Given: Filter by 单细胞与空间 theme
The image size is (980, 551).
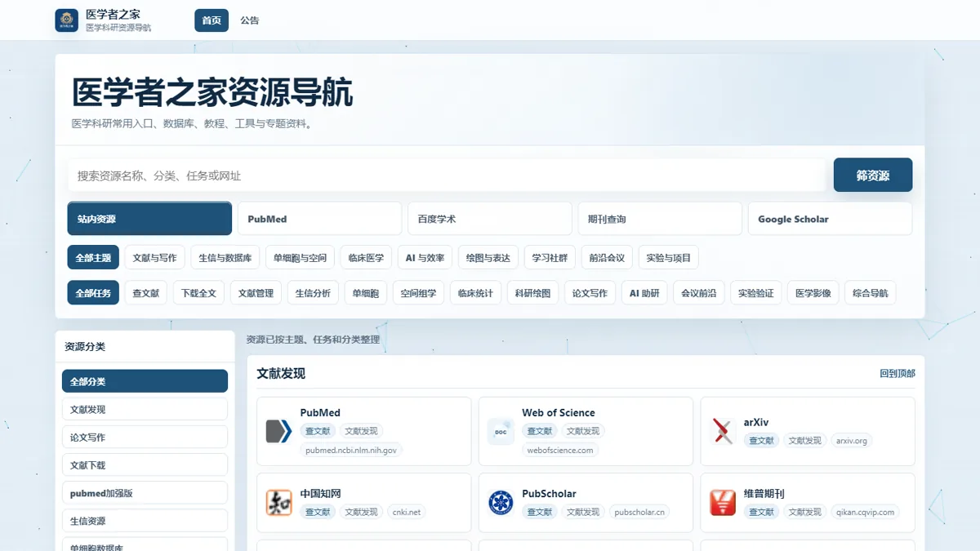Looking at the screenshot, I should 300,258.
